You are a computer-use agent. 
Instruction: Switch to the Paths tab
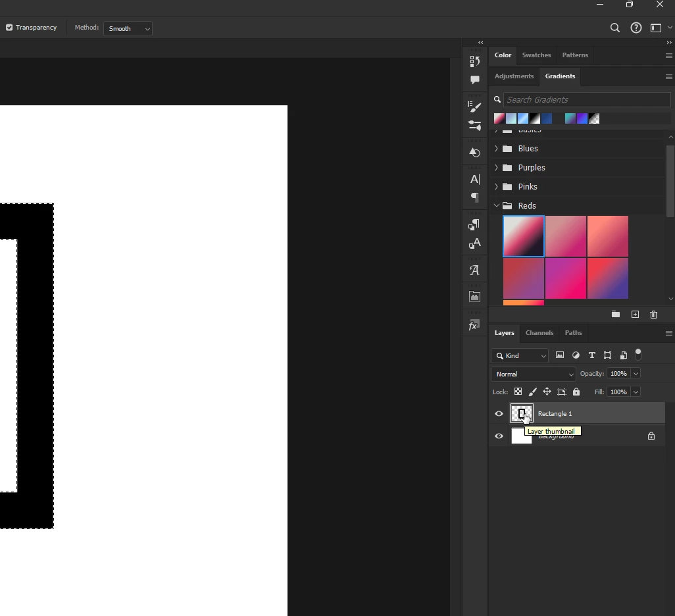click(574, 333)
